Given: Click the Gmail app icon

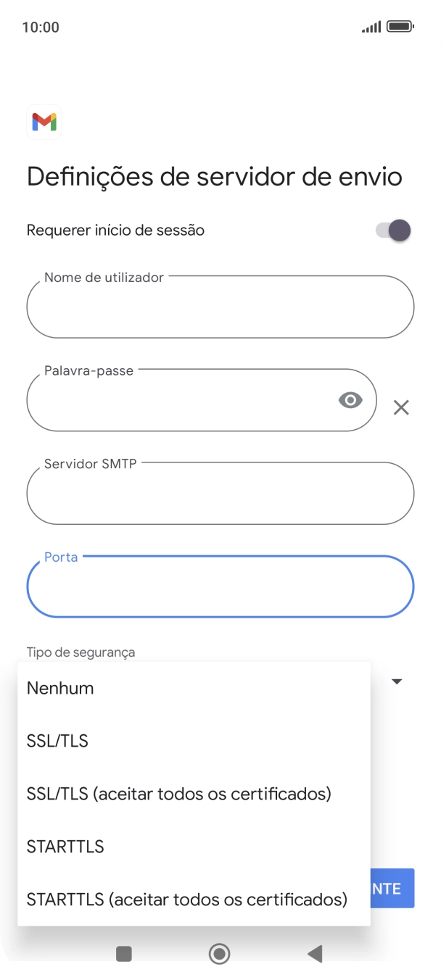Looking at the screenshot, I should point(44,122).
